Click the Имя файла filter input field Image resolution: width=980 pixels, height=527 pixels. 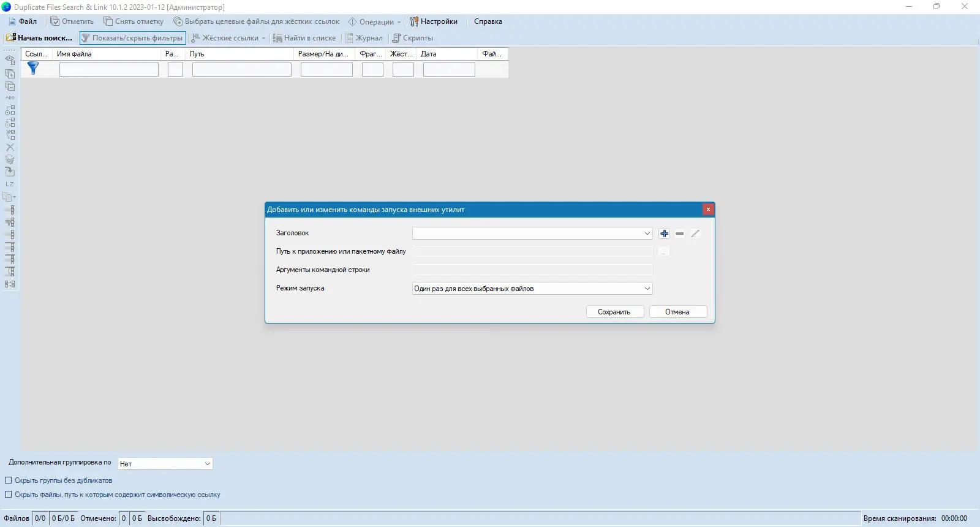coord(109,70)
